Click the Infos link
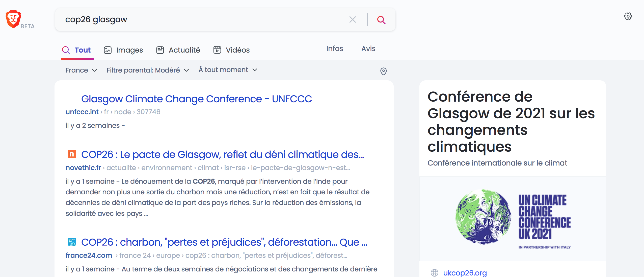 (x=335, y=49)
